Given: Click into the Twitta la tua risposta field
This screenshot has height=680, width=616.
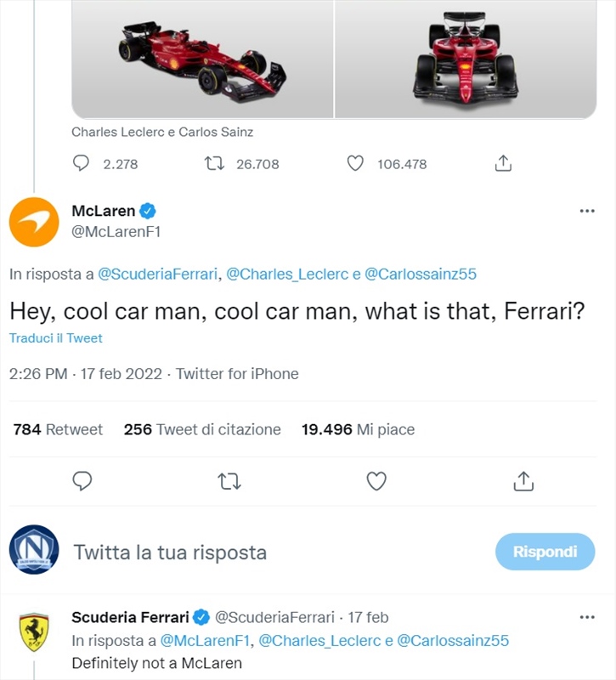Looking at the screenshot, I should pyautogui.click(x=278, y=552).
